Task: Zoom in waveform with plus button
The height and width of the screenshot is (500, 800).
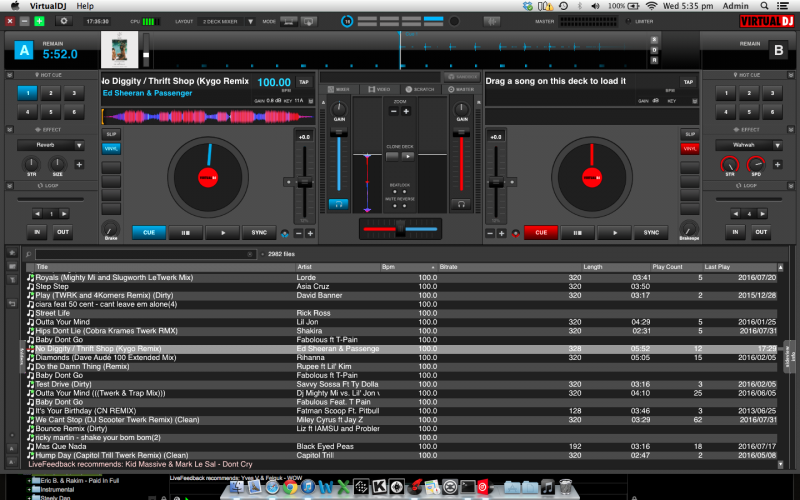Action: coord(406,111)
